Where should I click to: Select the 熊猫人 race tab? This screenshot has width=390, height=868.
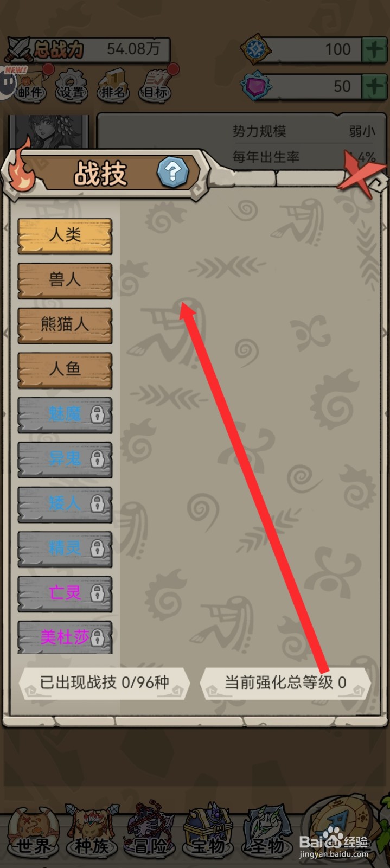click(65, 325)
